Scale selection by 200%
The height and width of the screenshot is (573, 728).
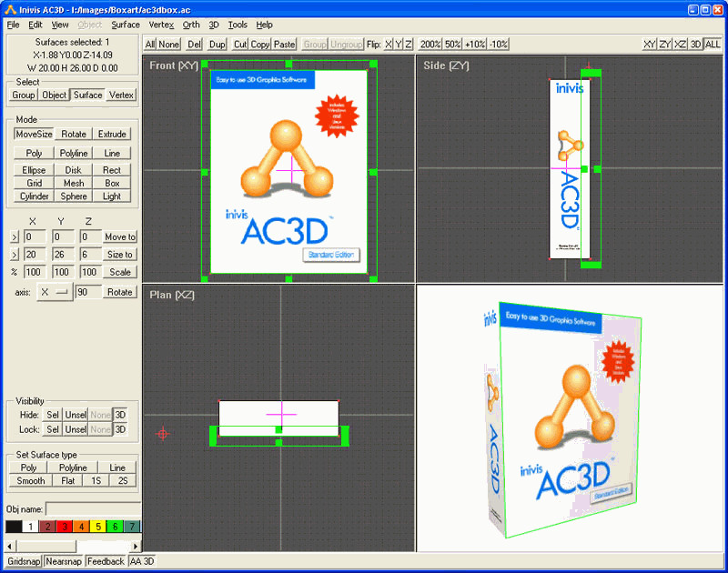(430, 45)
